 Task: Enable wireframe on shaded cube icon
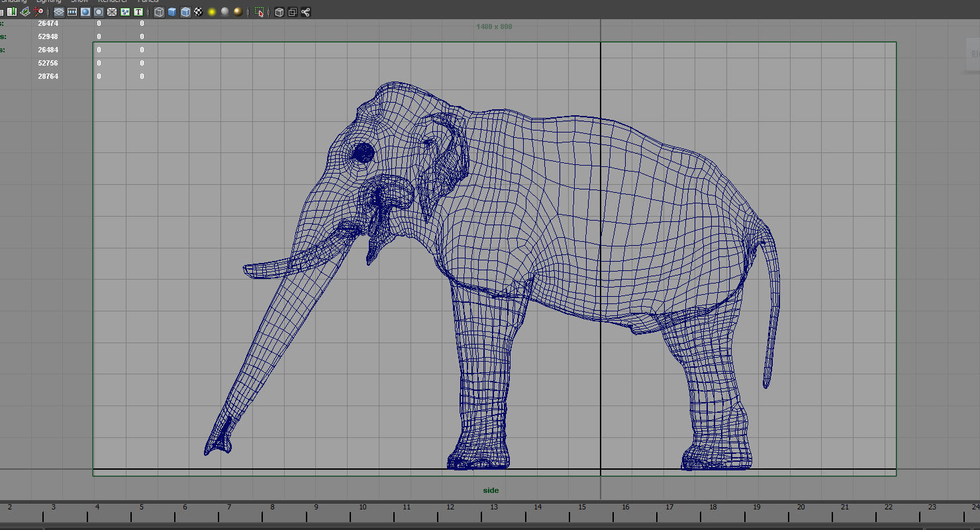click(185, 12)
